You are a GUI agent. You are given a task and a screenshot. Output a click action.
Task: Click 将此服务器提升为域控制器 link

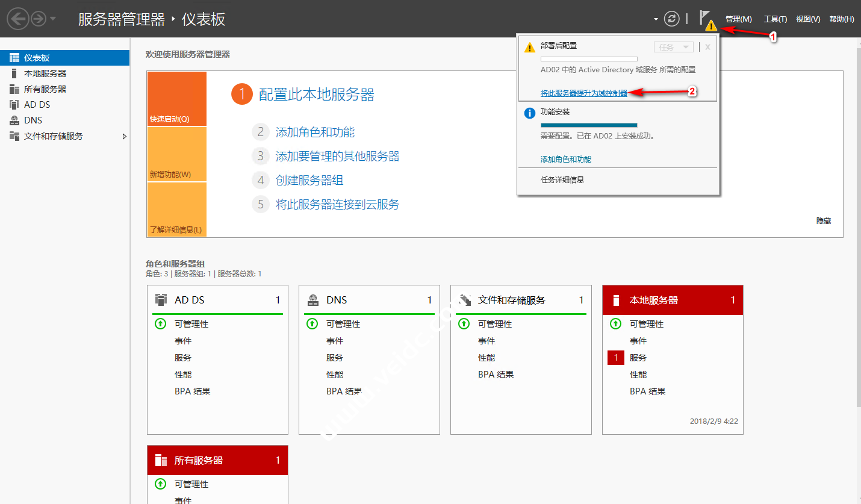[583, 93]
